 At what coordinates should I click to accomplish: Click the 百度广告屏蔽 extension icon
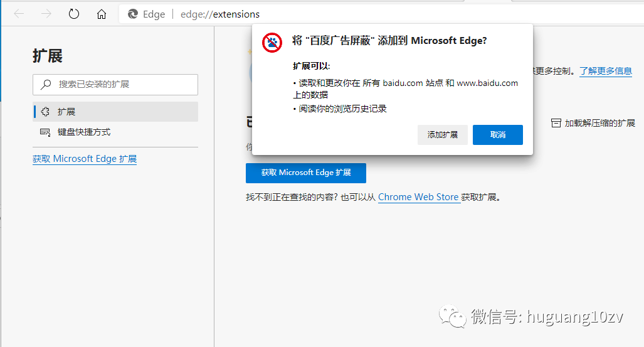point(272,42)
